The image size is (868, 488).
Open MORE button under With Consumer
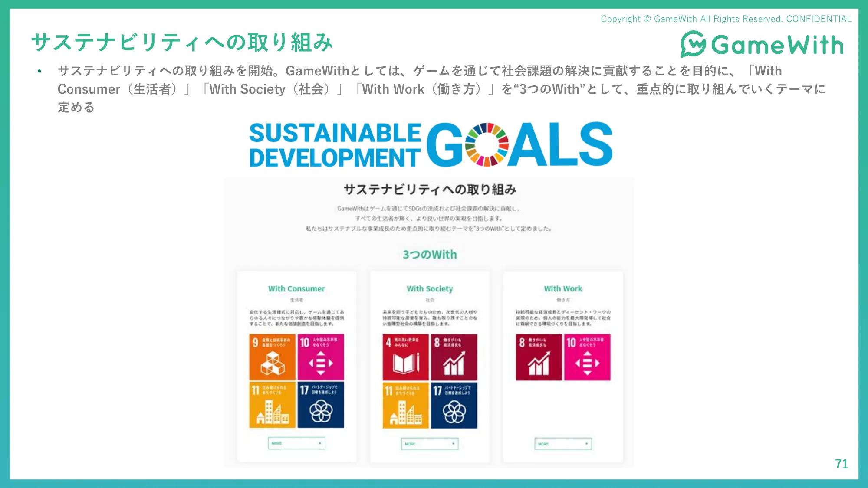pyautogui.click(x=296, y=443)
